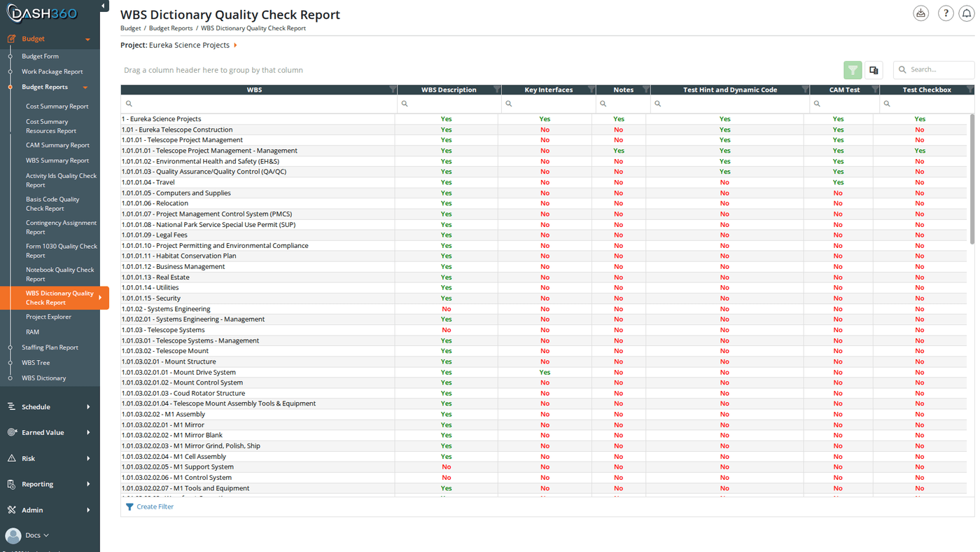Open Notebook Quality Check Report

point(60,274)
